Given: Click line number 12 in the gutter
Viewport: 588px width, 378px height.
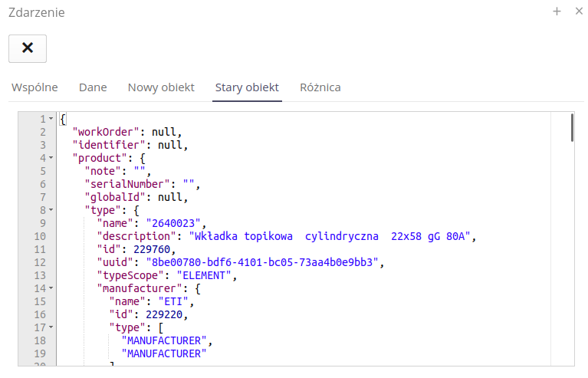Looking at the screenshot, I should 40,262.
